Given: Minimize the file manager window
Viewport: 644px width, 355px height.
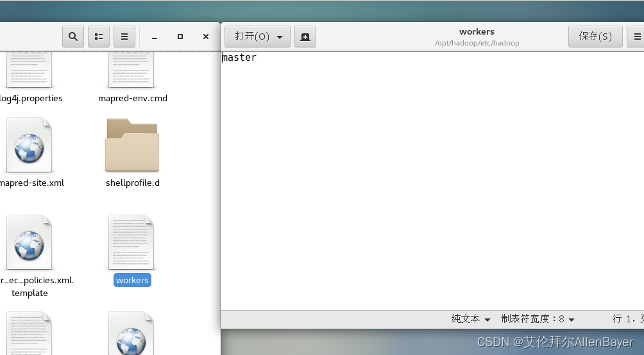Looking at the screenshot, I should click(155, 37).
